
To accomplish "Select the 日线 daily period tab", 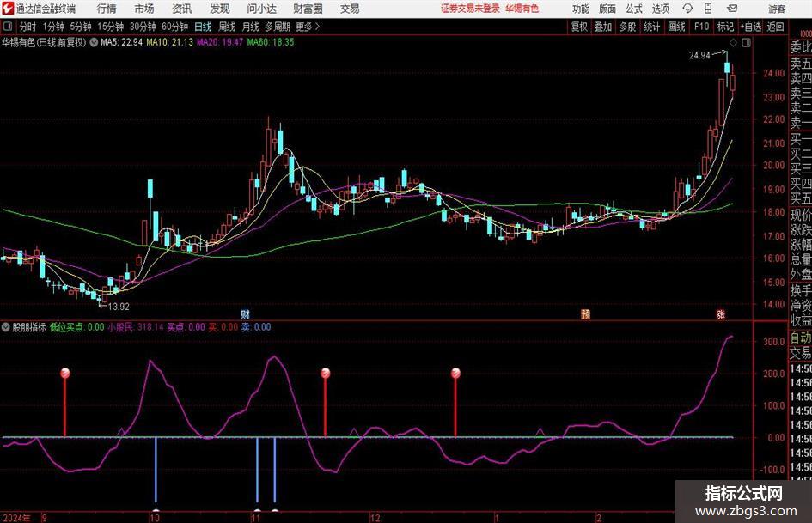I will (x=203, y=27).
